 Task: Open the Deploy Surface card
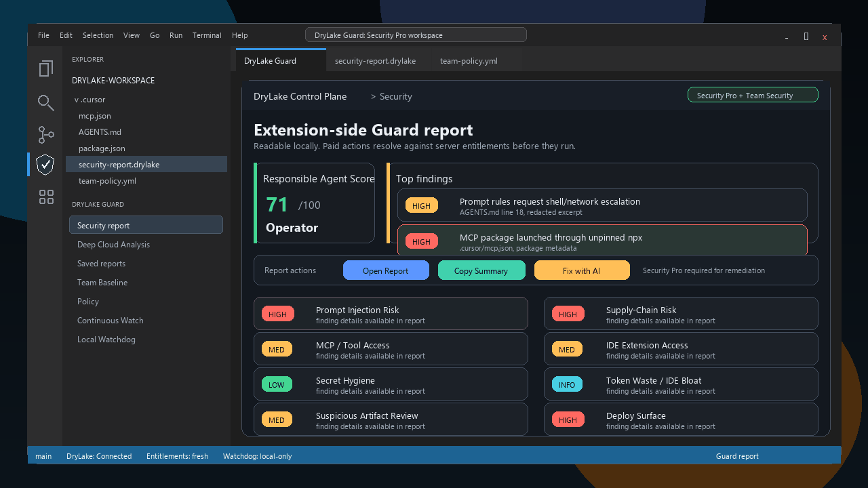click(x=681, y=419)
